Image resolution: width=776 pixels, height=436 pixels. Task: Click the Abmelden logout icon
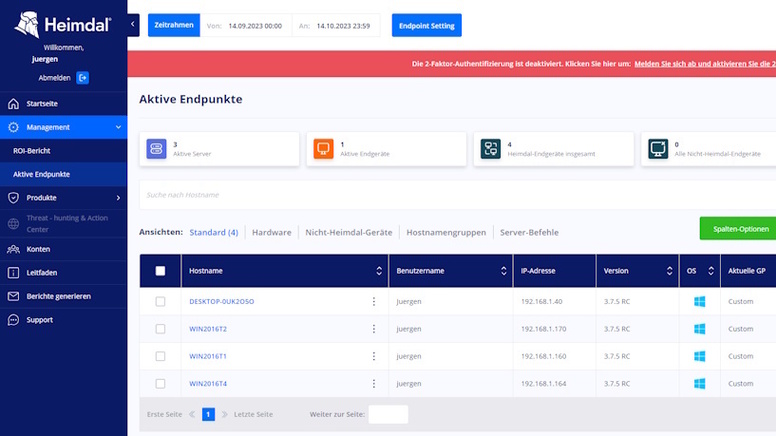coord(83,77)
